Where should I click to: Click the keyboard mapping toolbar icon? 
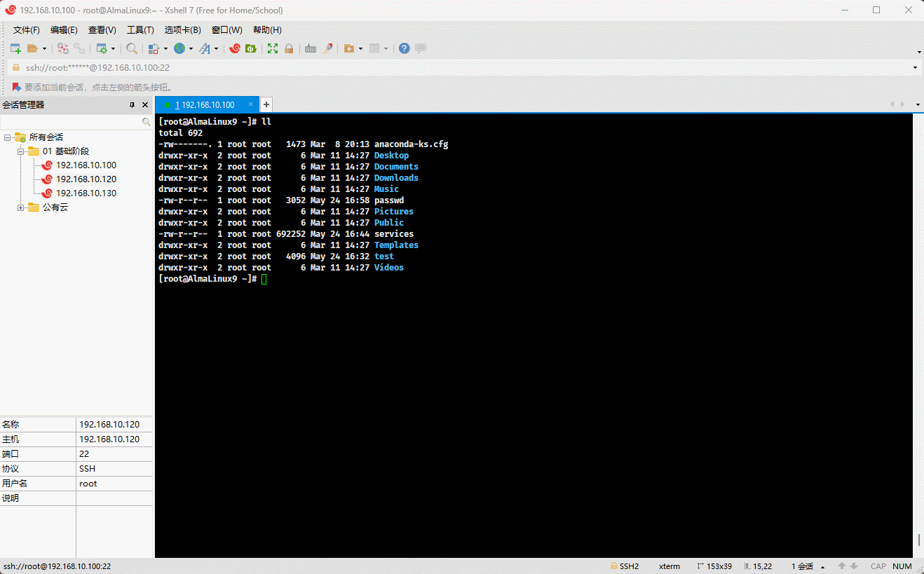click(x=311, y=48)
